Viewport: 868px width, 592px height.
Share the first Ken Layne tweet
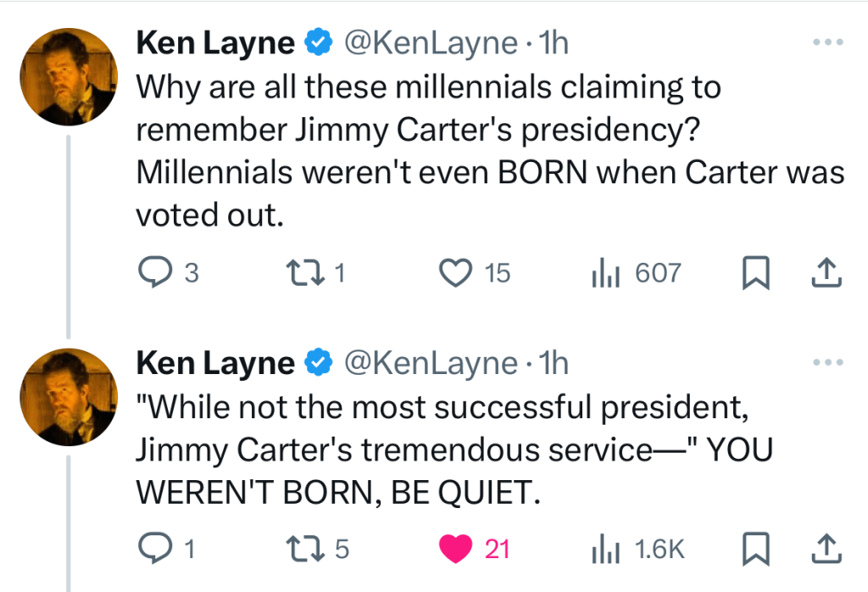[x=826, y=272]
